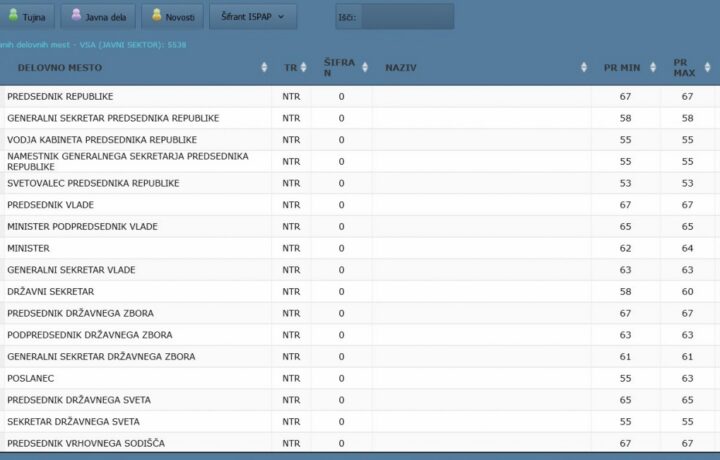Click the NAZIV column header text
Image resolution: width=720 pixels, height=460 pixels.
tap(401, 67)
